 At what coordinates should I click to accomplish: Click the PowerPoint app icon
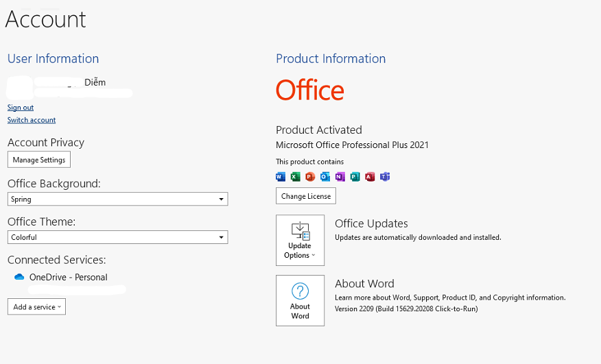pos(310,177)
